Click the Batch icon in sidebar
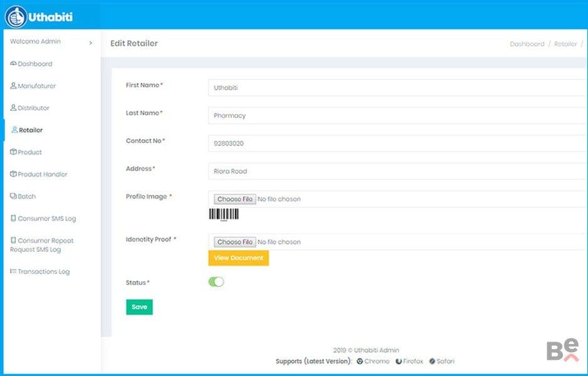The image size is (588, 376). [13, 196]
